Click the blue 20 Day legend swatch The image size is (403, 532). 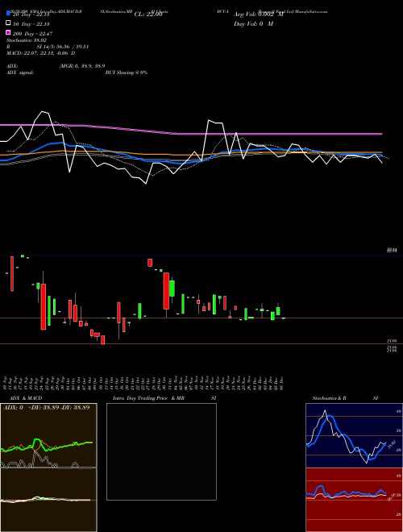[x=9, y=14]
